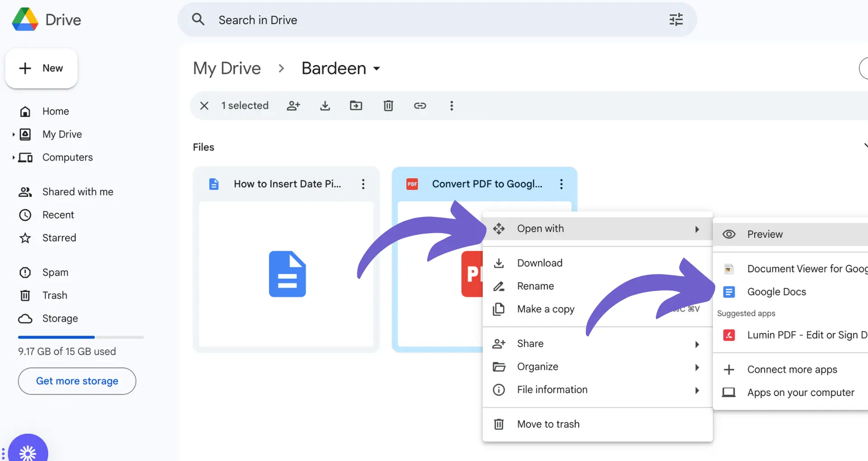
Task: Open with Google Docs
Action: point(790,292)
